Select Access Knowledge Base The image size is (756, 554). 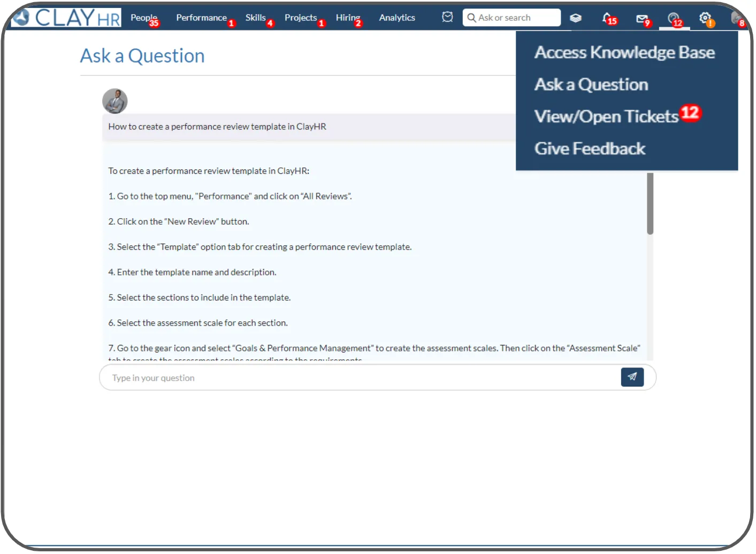coord(624,52)
